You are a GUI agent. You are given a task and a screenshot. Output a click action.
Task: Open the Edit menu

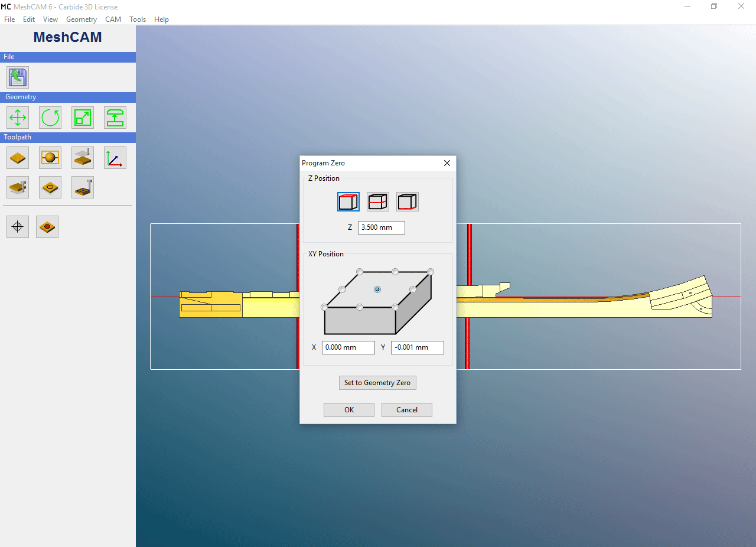[x=29, y=19]
